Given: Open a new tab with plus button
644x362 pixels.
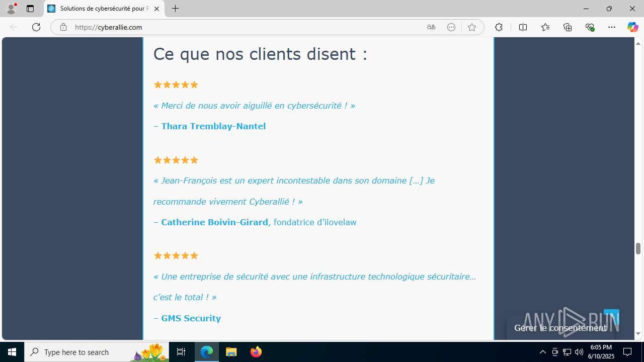Looking at the screenshot, I should pos(175,9).
